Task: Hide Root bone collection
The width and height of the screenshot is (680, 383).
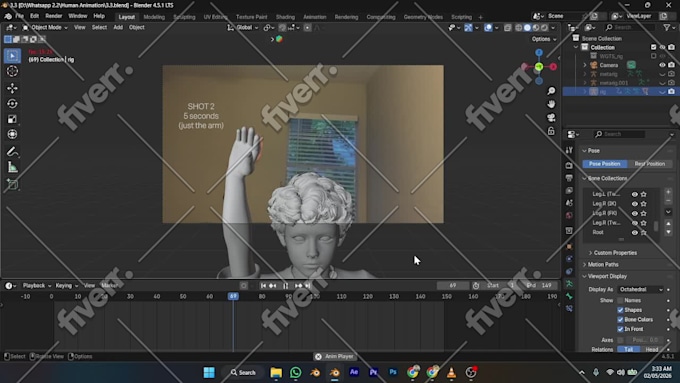Action: point(634,232)
